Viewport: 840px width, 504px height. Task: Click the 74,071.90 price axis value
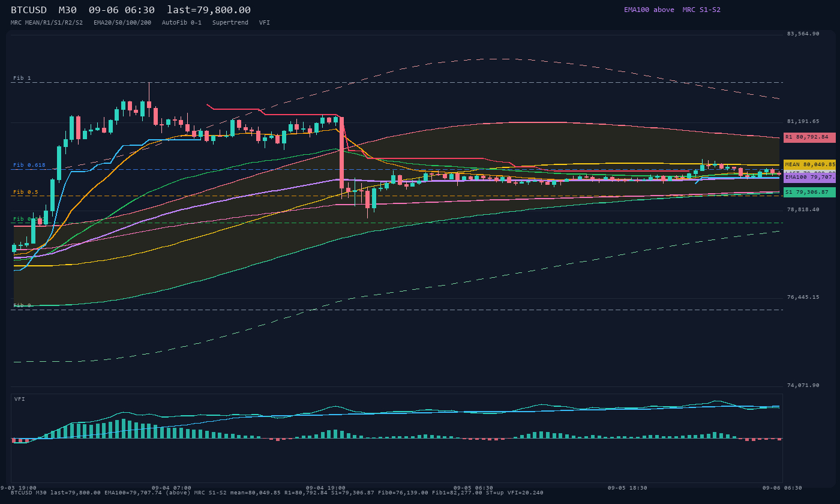[x=803, y=385]
